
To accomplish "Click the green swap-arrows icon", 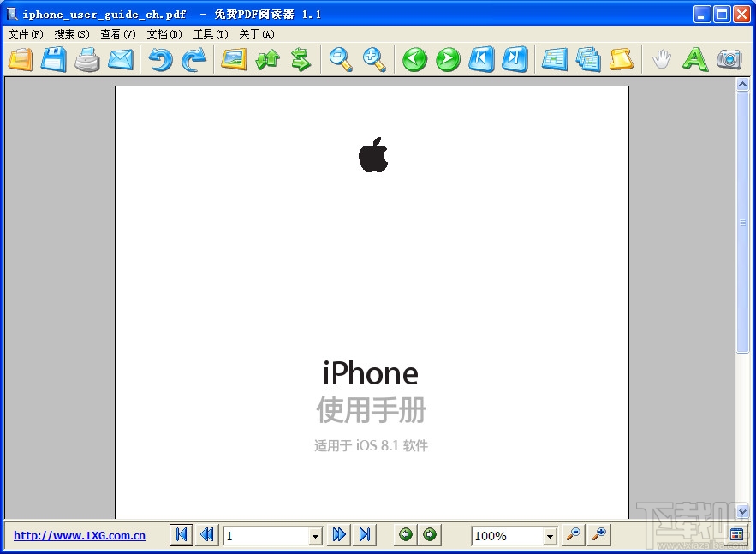I will [x=301, y=60].
